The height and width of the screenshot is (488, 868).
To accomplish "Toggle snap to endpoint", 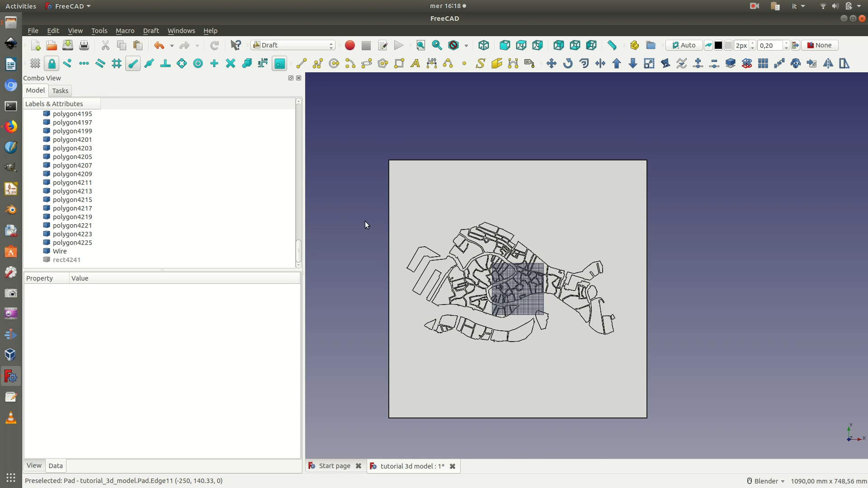I will 133,64.
